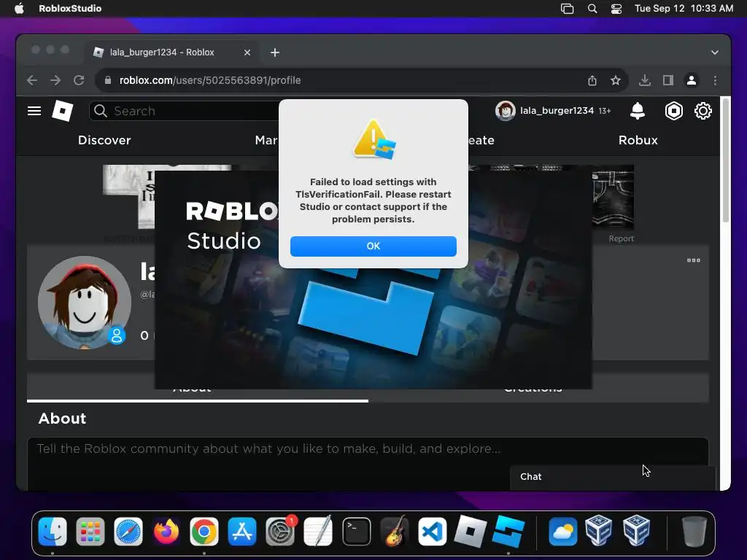Viewport: 747px width, 560px height.
Task: Open first VirtualBox icon in dock
Action: (x=598, y=531)
